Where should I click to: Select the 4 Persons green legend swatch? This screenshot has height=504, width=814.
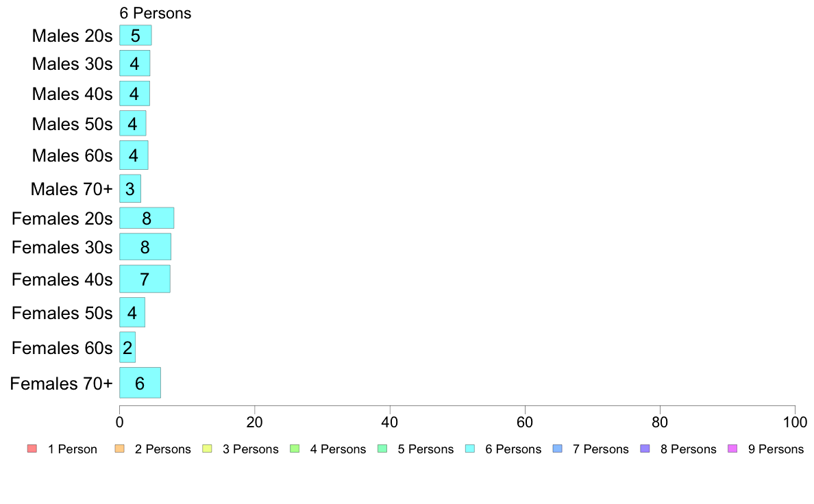tap(295, 449)
